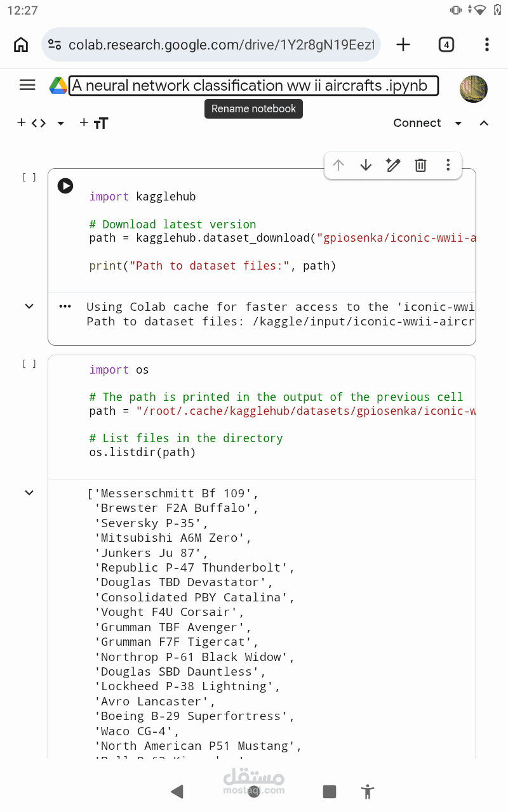Select 'Consolidated PBY Catalina' output text
508x812 pixels.
[x=194, y=598]
